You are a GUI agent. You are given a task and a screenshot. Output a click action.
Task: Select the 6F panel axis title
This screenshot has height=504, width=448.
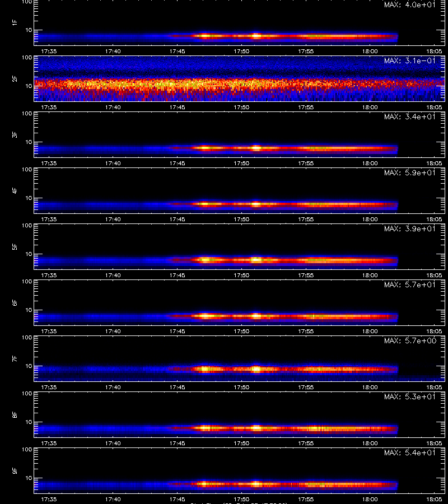click(x=15, y=303)
